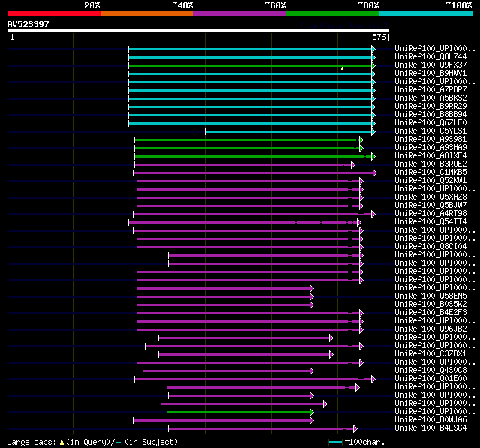480x448 pixels.
Task: Click the arrowhead ending the B3RUE2 alignment
Action: (353, 165)
